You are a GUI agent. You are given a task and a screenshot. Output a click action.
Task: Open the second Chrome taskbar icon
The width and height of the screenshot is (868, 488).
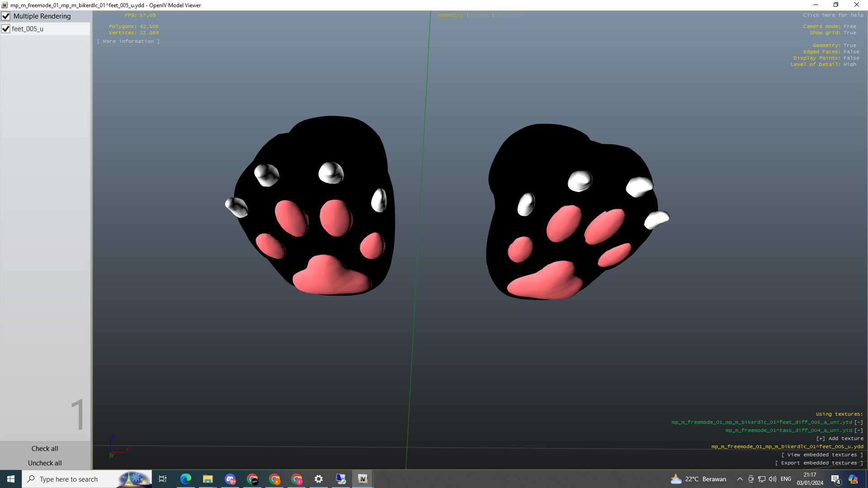[x=274, y=479]
